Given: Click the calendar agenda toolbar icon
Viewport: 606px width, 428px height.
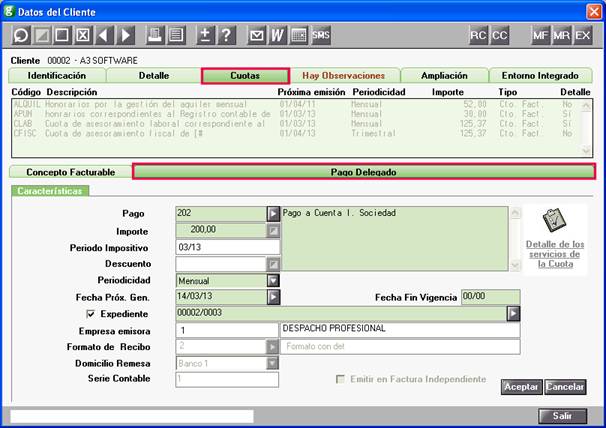Looking at the screenshot, I should tap(299, 36).
